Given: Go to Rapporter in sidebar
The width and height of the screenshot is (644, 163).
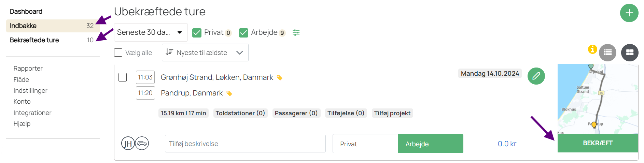Looking at the screenshot, I should click(x=28, y=68).
